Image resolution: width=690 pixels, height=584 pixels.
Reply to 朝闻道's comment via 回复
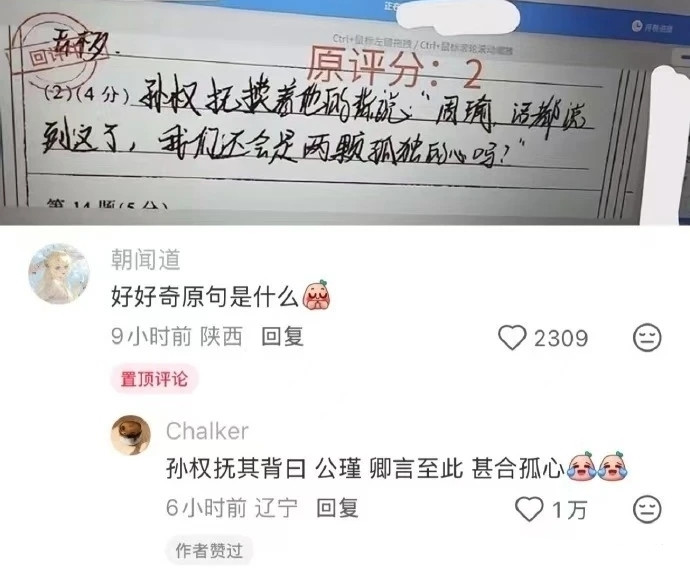(x=282, y=337)
